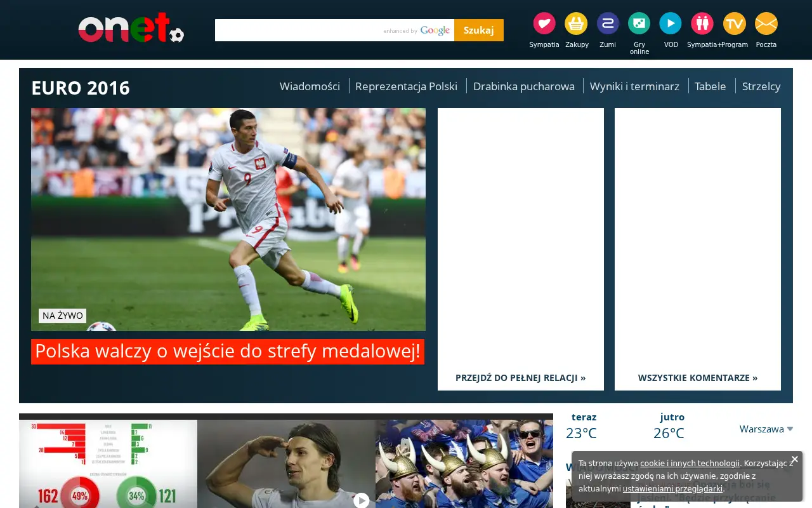Image resolution: width=812 pixels, height=508 pixels.
Task: Follow the Wszystkie komentarze link
Action: pos(698,378)
